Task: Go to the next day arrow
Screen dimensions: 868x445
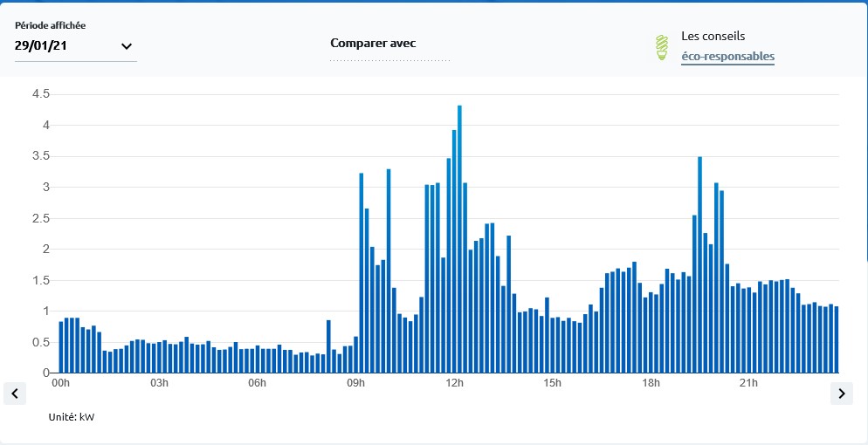Action: click(842, 394)
